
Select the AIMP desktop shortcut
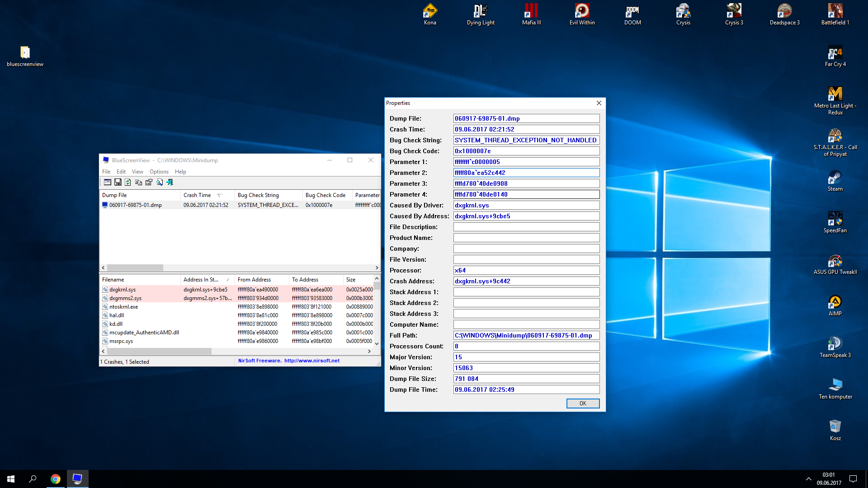pos(835,305)
